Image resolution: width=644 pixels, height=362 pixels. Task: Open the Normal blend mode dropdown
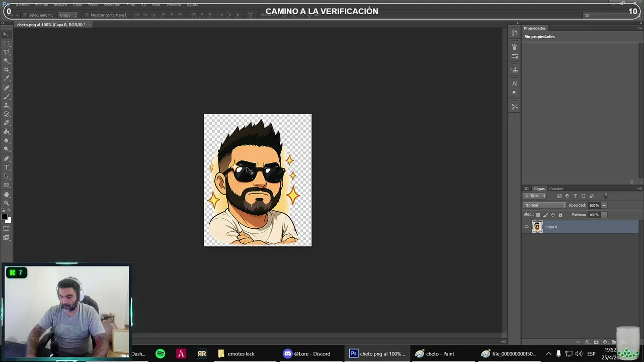coord(545,205)
